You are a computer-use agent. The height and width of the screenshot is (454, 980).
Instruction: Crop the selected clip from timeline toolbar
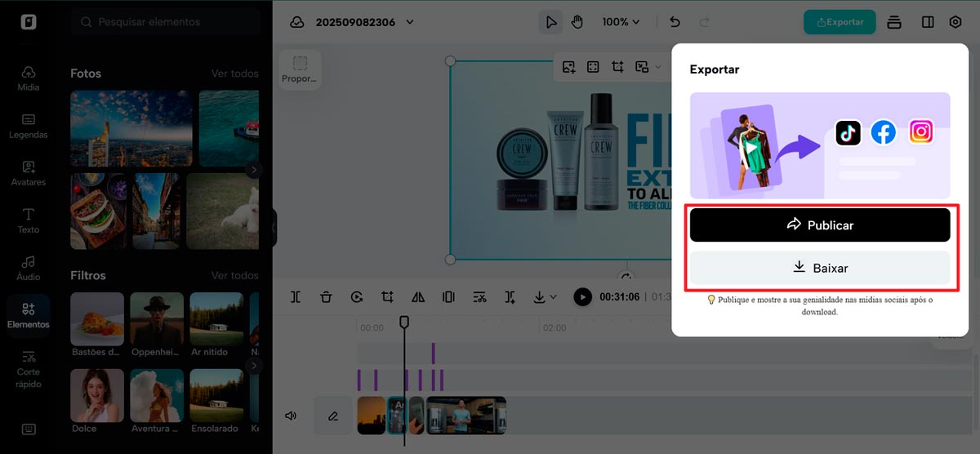point(388,297)
